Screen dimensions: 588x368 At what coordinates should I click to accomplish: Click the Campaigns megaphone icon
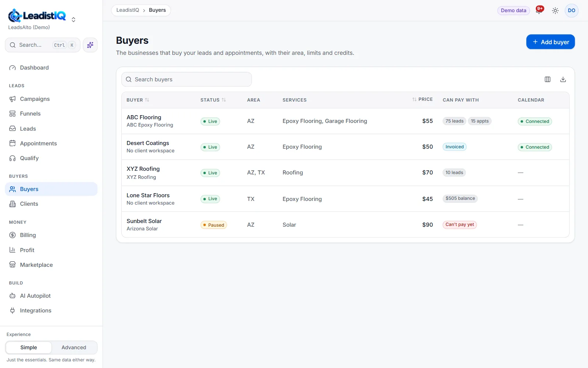click(x=12, y=99)
